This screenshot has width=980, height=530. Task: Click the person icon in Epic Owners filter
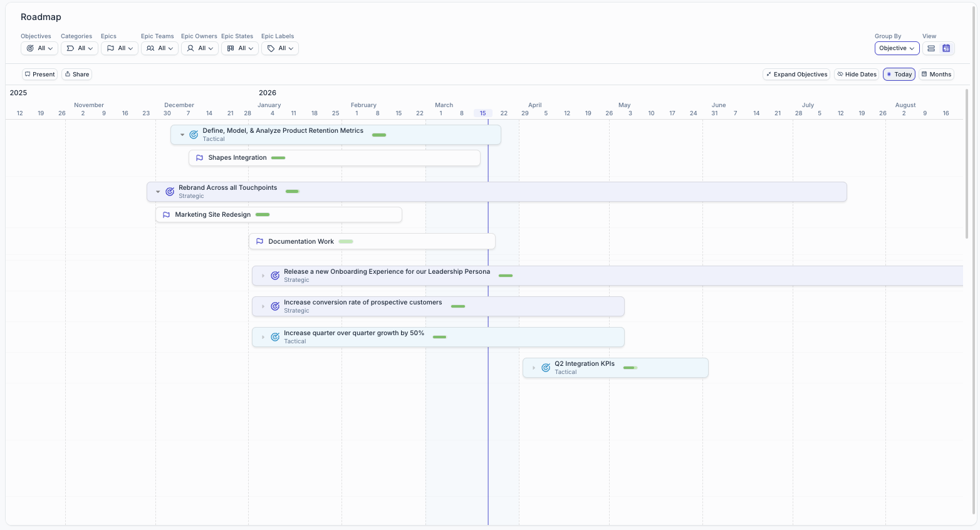(190, 48)
